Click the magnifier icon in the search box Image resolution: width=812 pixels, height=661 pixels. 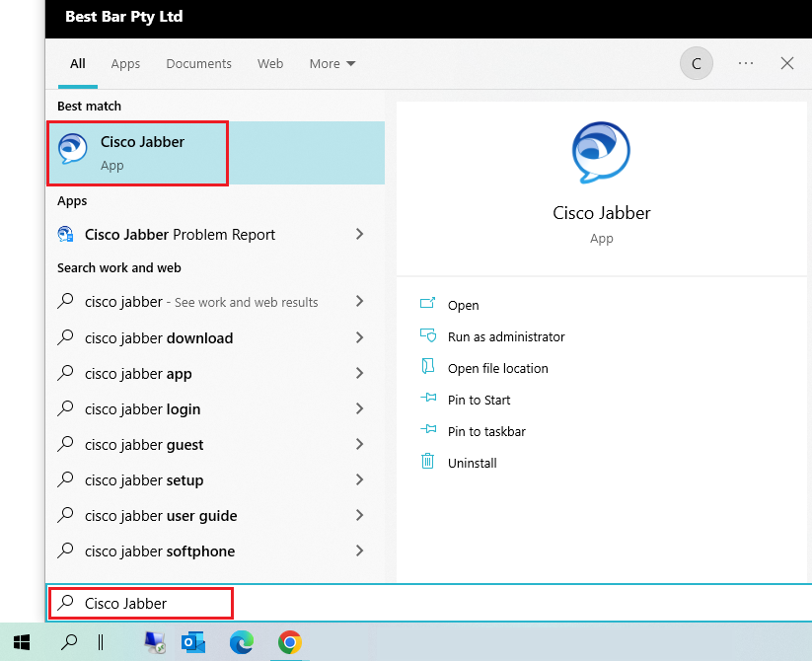click(66, 603)
